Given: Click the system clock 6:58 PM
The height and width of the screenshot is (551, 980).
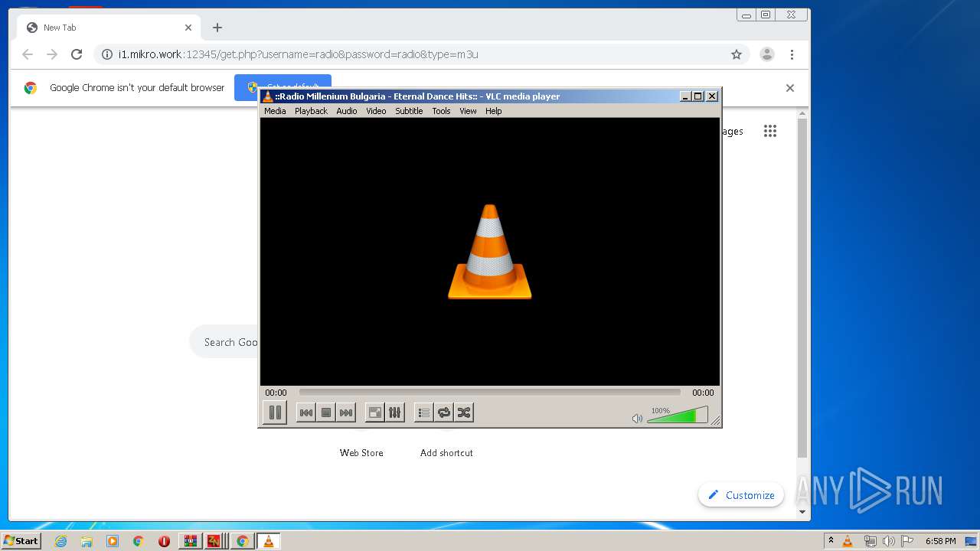Looking at the screenshot, I should 940,541.
